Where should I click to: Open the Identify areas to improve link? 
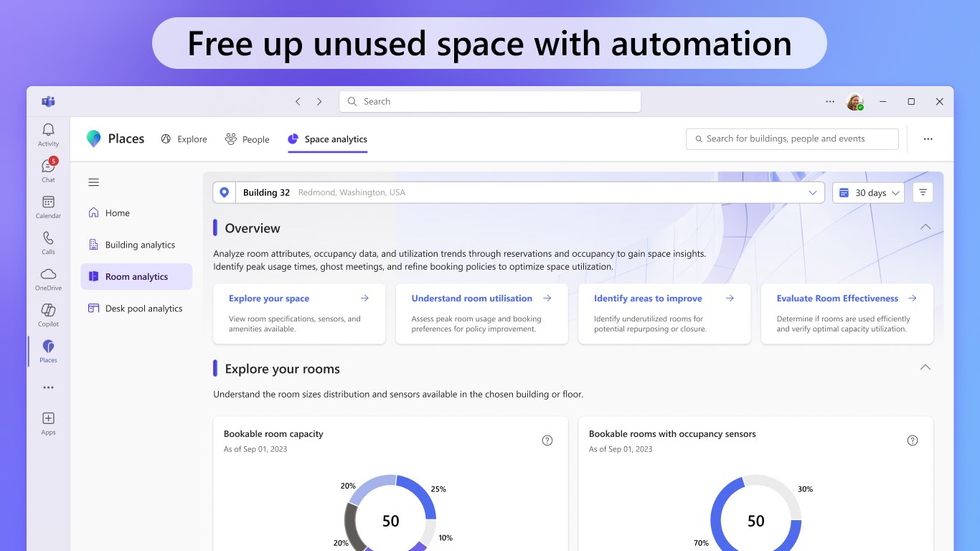tap(648, 298)
